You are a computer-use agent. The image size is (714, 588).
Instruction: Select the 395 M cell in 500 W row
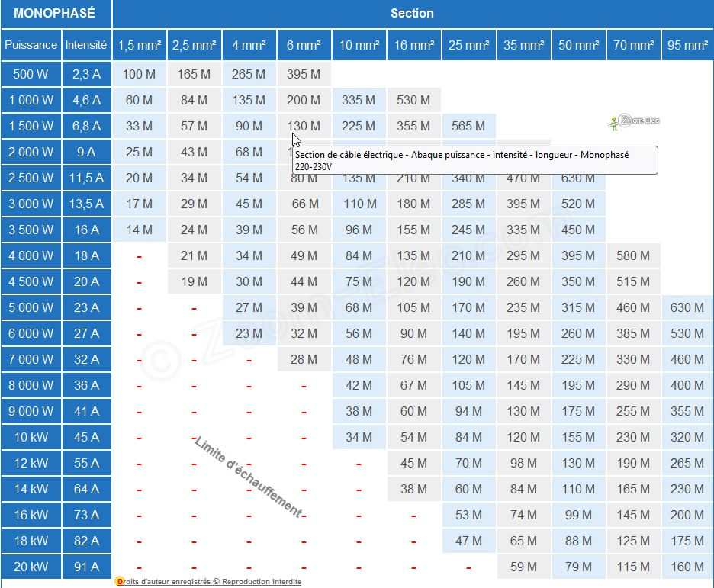tap(304, 74)
